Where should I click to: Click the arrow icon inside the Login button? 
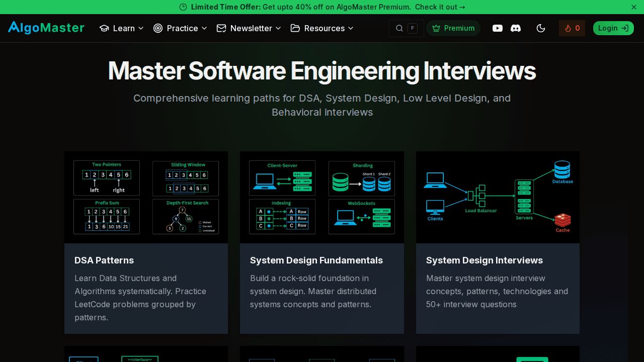point(624,28)
